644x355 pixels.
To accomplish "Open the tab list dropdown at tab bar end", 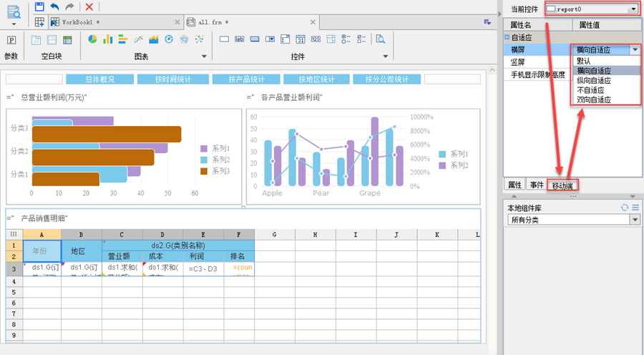I will coord(487,22).
